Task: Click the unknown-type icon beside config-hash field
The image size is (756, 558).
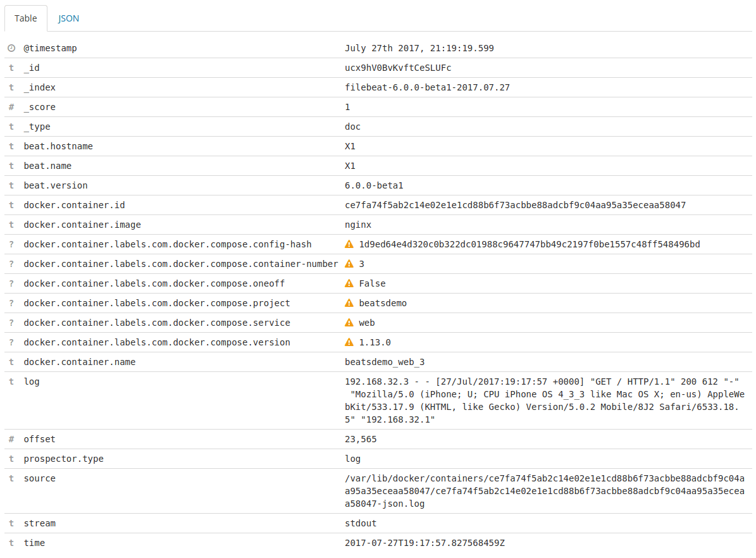Action: click(x=10, y=244)
